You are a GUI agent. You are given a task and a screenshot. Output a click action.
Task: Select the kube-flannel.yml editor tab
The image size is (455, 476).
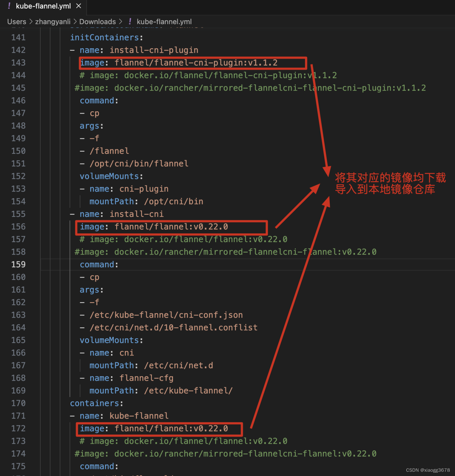pos(43,7)
